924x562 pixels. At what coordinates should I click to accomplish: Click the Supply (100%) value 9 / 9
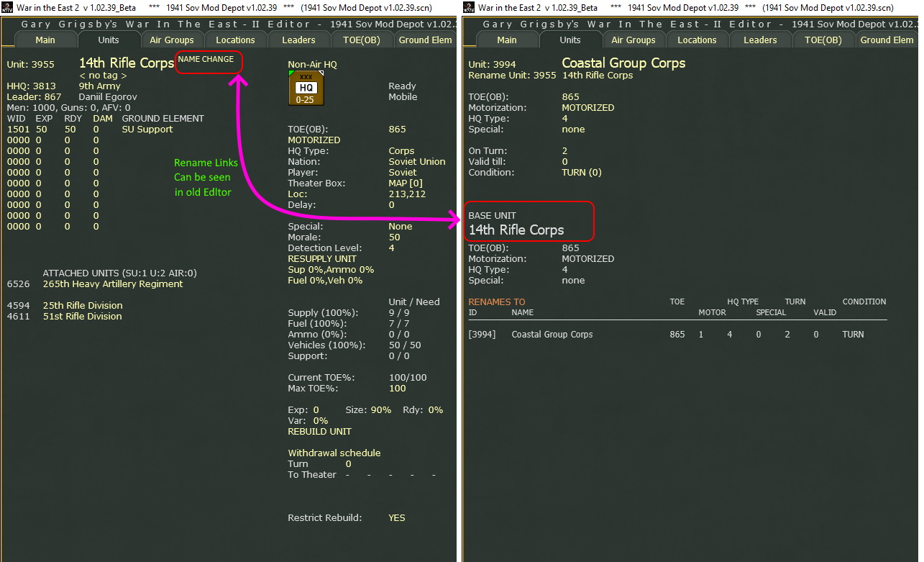click(x=399, y=313)
